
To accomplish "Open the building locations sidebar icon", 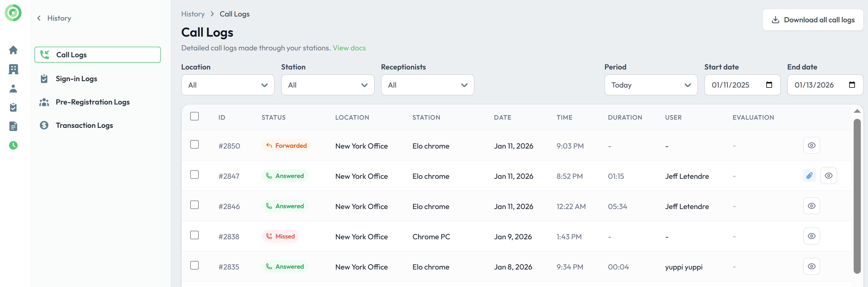I will (x=13, y=69).
